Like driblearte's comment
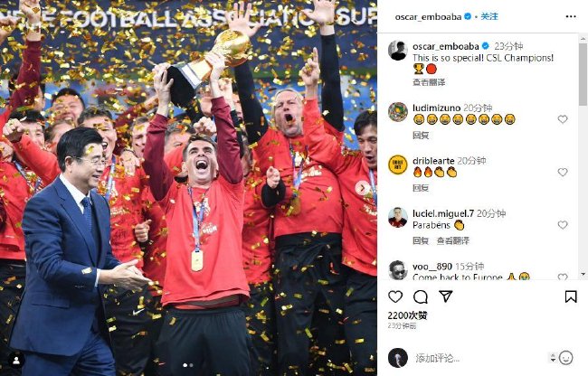The height and width of the screenshot is (376, 588). tap(563, 172)
